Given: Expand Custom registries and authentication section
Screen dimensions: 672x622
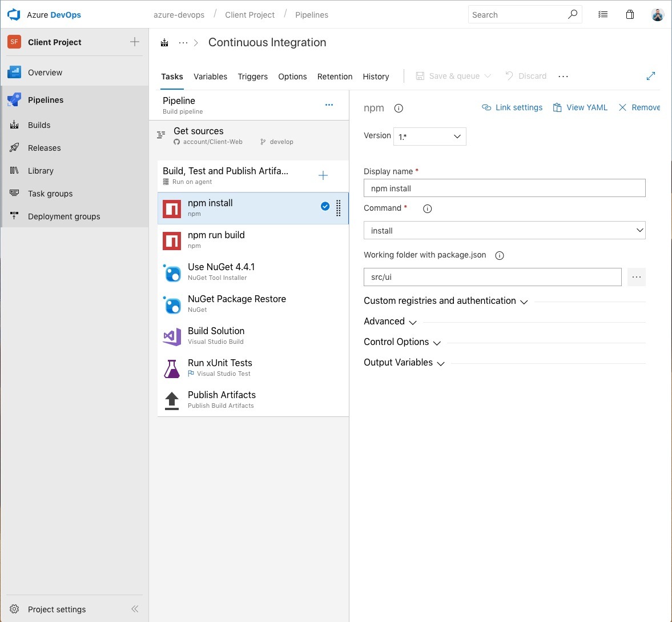Looking at the screenshot, I should click(446, 301).
